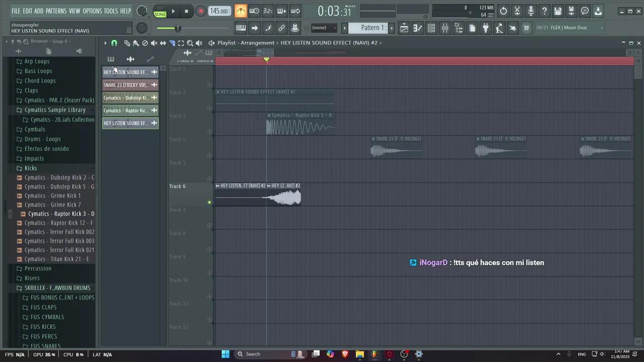The image size is (644, 362).
Task: Open the Mixer view icon
Action: pyautogui.click(x=445, y=28)
